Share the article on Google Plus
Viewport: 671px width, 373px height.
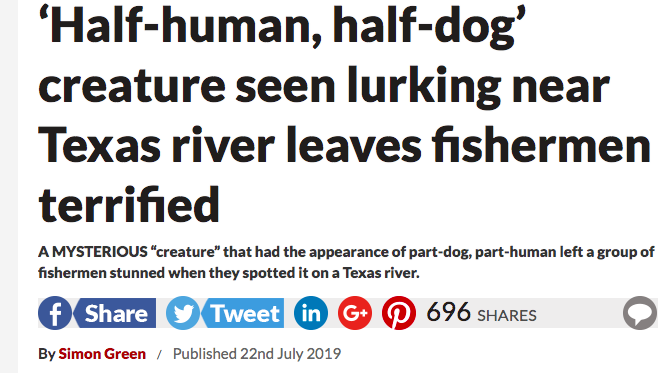(355, 313)
